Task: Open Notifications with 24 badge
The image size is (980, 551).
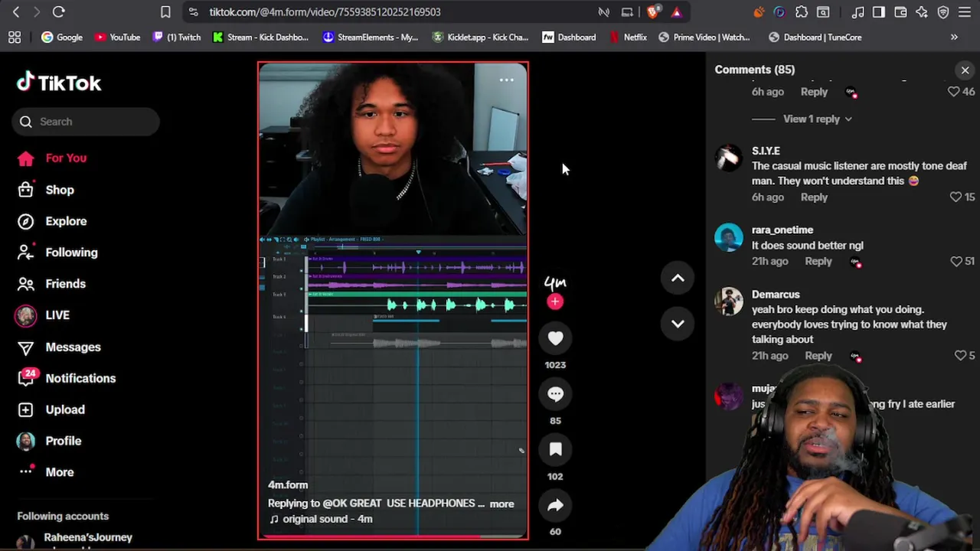Action: coord(67,378)
